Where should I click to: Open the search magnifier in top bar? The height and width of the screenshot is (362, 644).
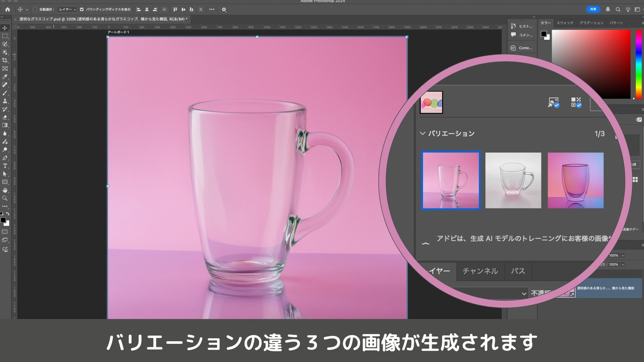click(618, 9)
